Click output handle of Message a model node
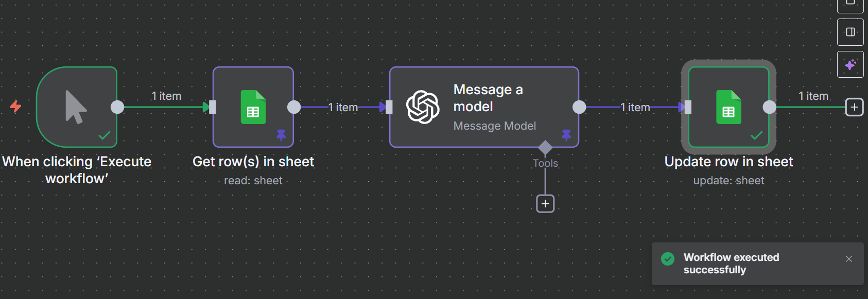Image resolution: width=868 pixels, height=299 pixels. (x=579, y=107)
